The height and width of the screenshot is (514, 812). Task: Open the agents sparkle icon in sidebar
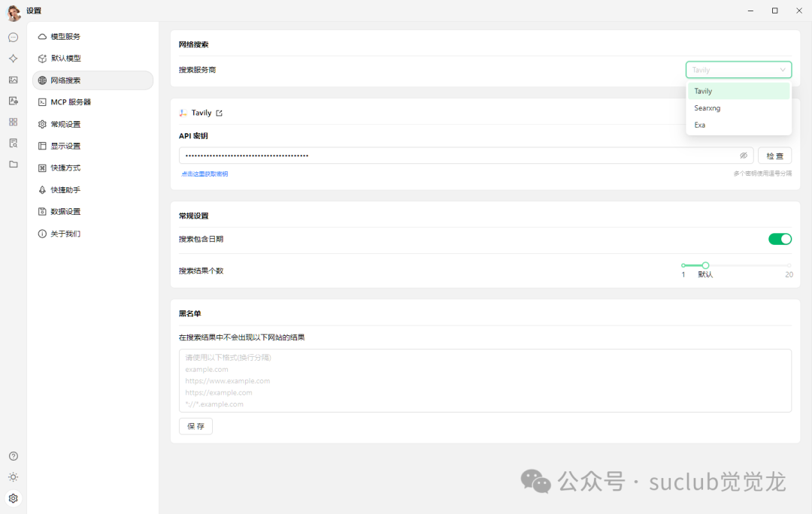coord(13,59)
